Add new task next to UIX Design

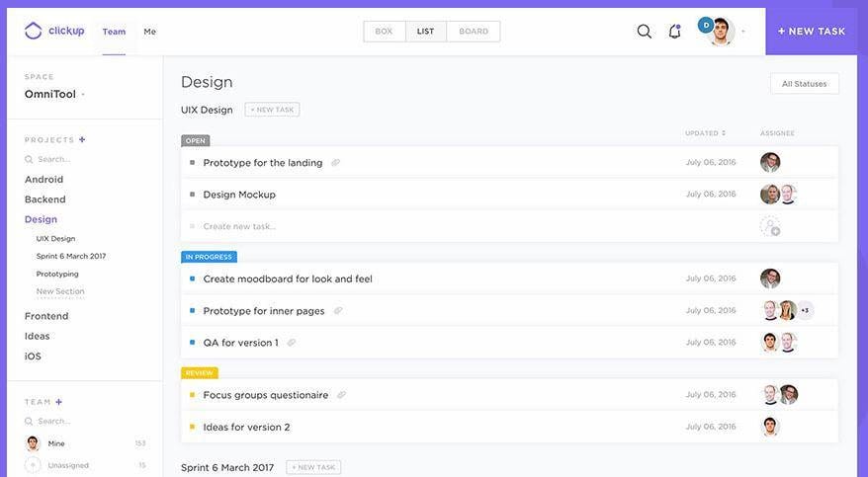(272, 110)
